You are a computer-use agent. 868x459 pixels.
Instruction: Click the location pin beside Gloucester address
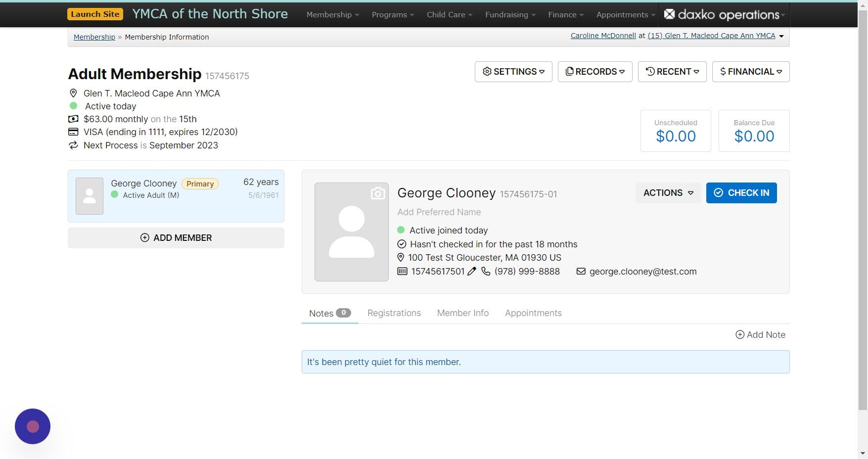point(401,257)
